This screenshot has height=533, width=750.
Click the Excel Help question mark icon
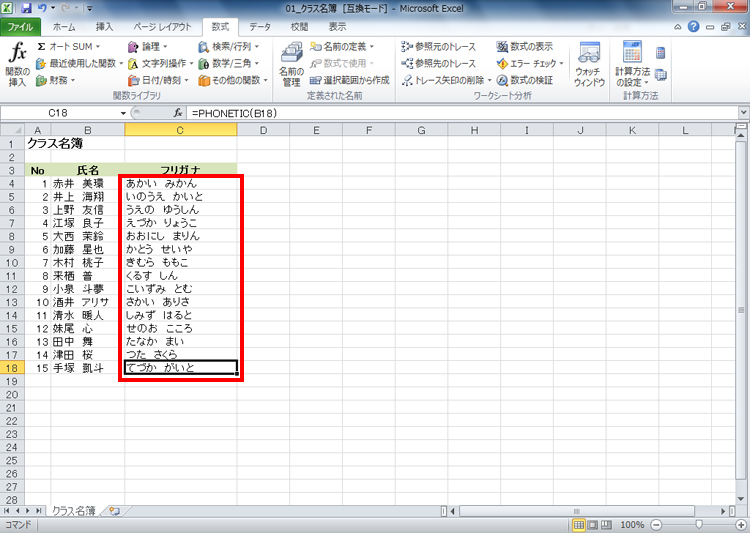[693, 26]
